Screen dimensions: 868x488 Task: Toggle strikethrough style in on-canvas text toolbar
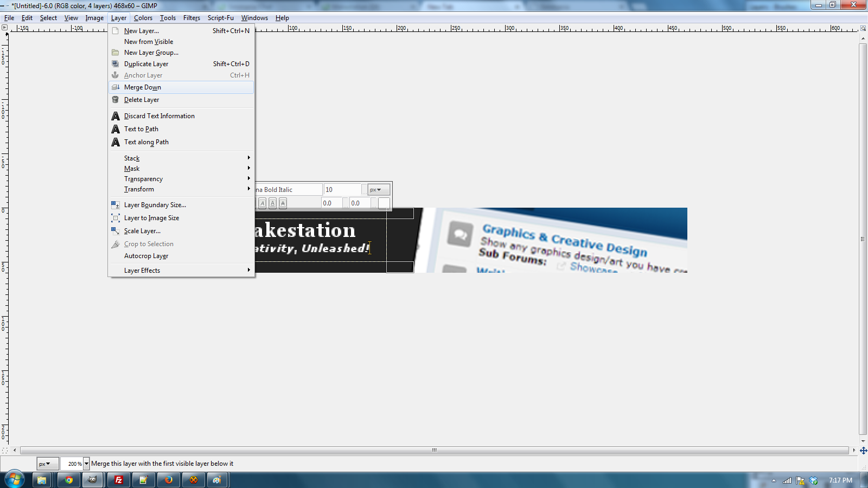click(x=283, y=203)
